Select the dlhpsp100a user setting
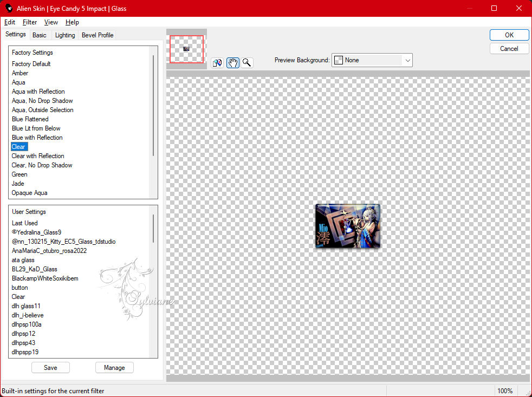Image resolution: width=532 pixels, height=397 pixels. tap(27, 324)
